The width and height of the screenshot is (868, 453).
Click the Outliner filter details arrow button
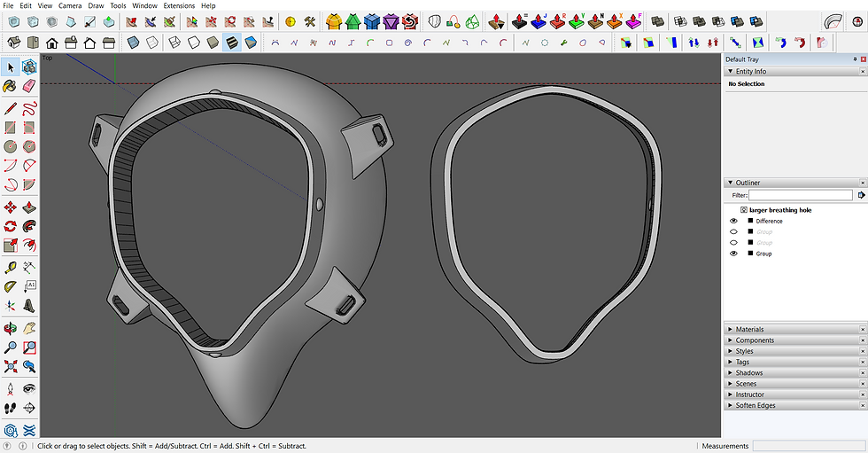[x=861, y=195]
